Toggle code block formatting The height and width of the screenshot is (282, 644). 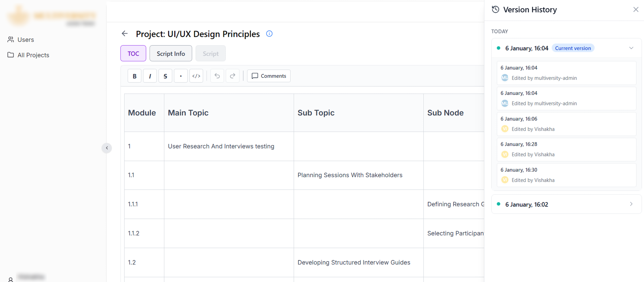196,76
